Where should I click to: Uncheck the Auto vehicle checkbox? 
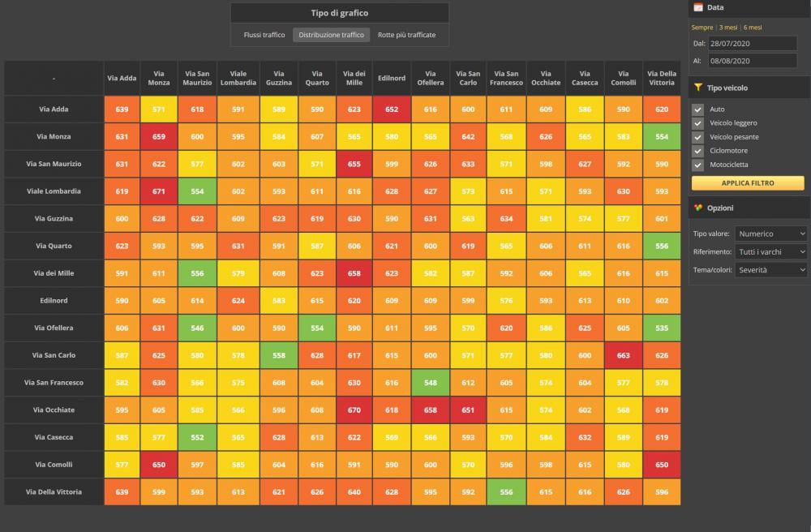tap(697, 109)
